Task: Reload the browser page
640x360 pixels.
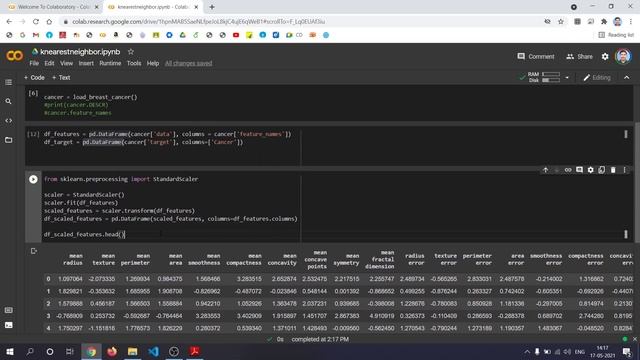Action: click(36, 22)
